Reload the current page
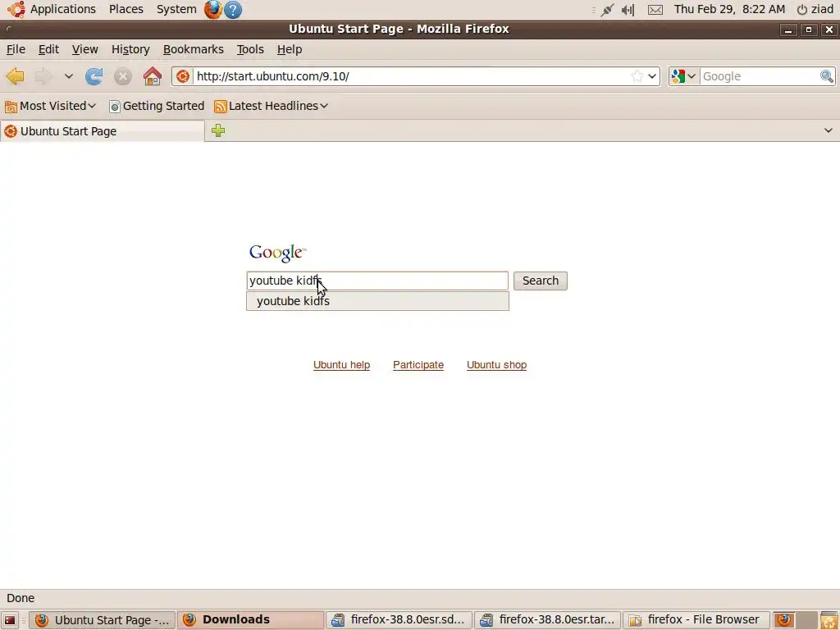 tap(94, 76)
